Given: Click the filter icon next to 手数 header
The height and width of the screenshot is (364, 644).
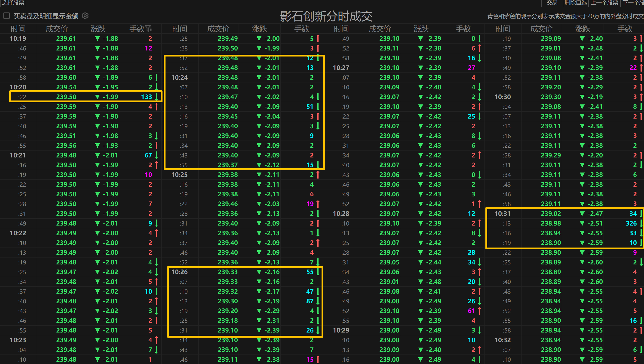Looking at the screenshot, I should click(148, 29).
